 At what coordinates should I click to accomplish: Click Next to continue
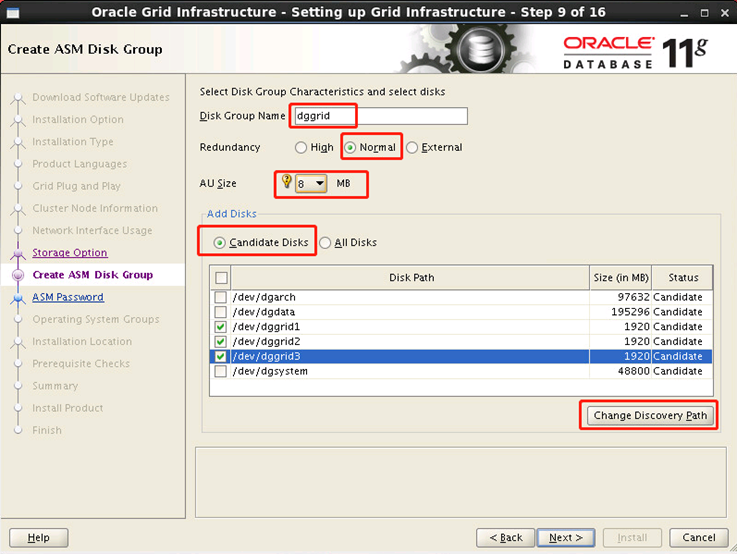[566, 538]
